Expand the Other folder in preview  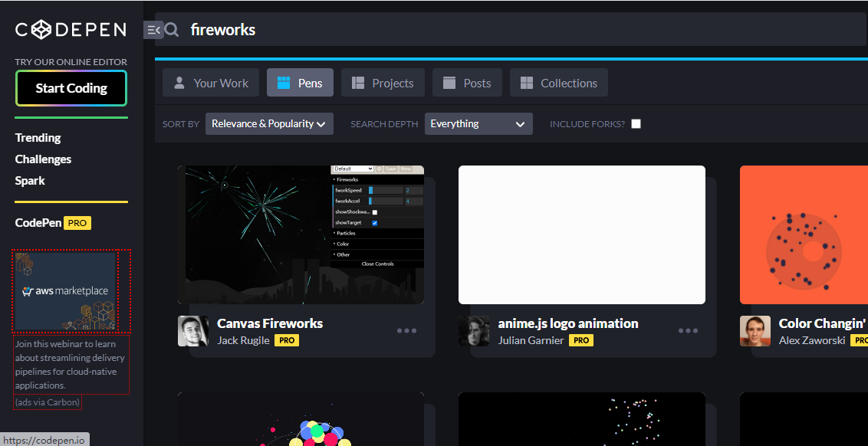(377, 254)
